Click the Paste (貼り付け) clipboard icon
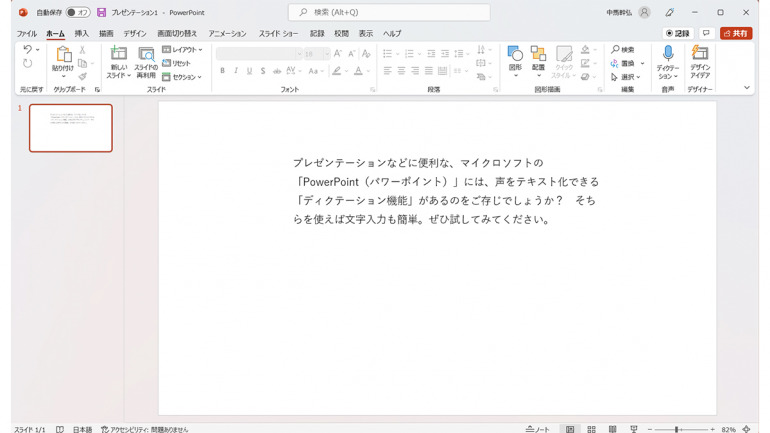 pos(63,54)
